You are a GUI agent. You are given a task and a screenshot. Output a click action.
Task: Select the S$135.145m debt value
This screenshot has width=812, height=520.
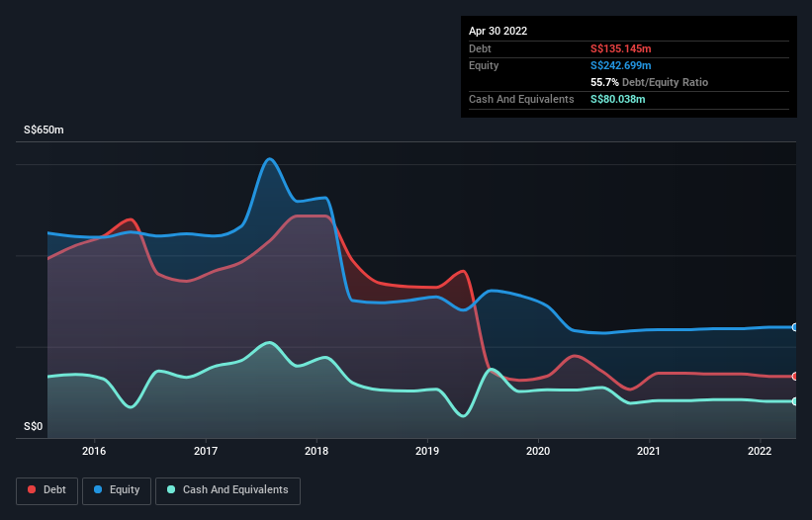point(620,48)
